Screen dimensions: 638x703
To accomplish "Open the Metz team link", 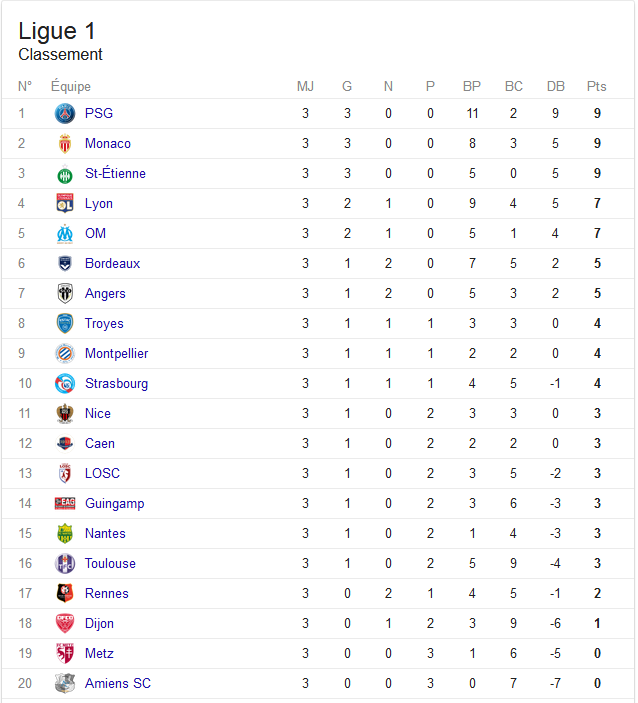I will tap(99, 654).
